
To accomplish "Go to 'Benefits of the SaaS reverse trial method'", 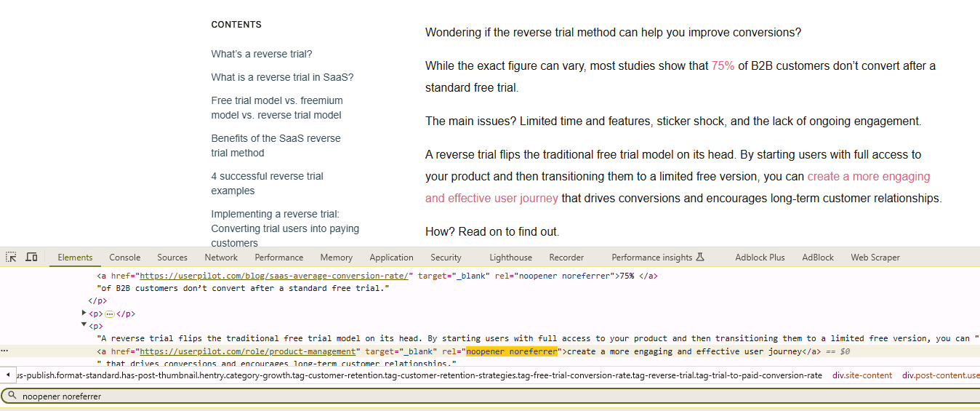I will point(276,145).
